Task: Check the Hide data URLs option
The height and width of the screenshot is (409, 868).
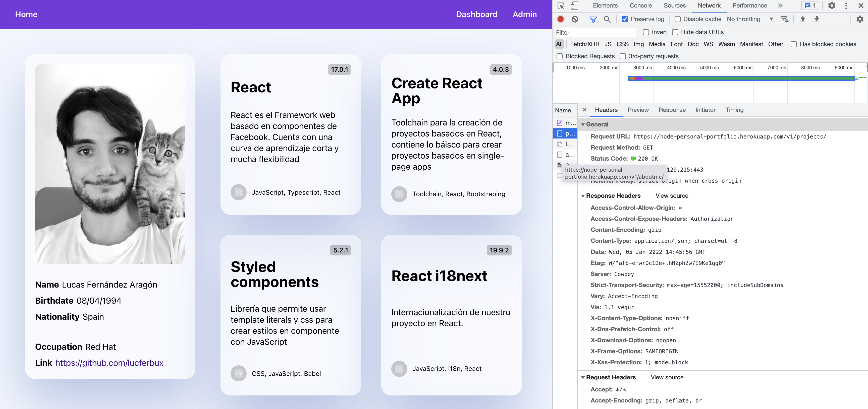Action: [x=675, y=32]
